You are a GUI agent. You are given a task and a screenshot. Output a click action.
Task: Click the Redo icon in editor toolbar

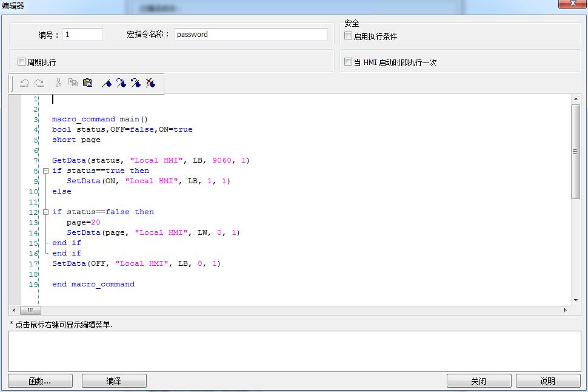click(39, 83)
